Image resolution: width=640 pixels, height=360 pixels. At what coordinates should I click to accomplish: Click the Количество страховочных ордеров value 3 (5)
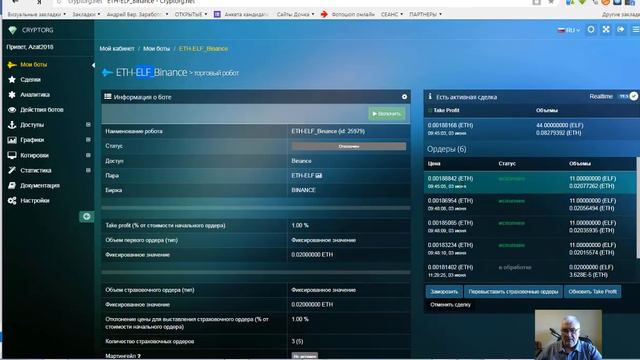point(297,341)
